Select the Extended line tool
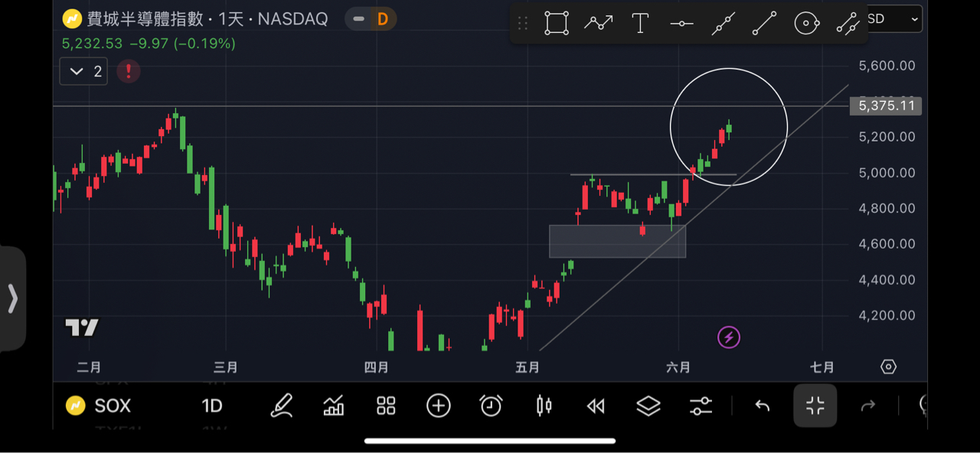 (724, 24)
